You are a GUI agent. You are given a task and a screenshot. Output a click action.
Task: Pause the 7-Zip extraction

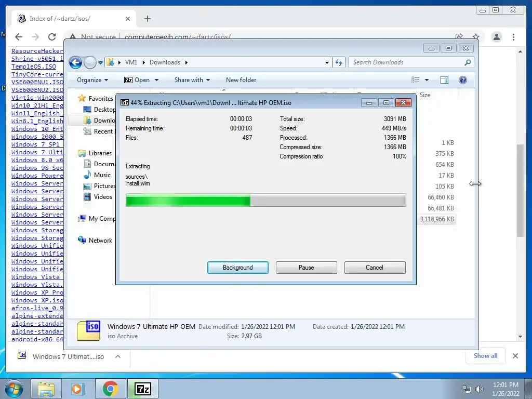(307, 268)
